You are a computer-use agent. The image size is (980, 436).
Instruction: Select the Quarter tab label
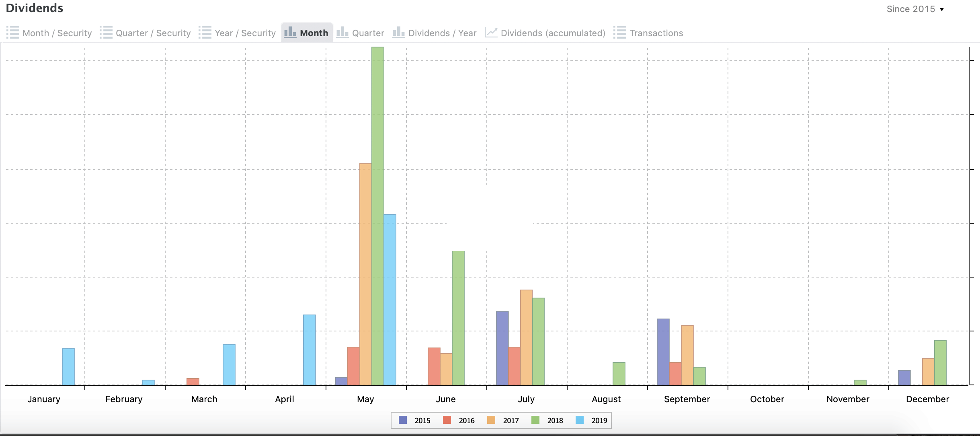tap(368, 33)
